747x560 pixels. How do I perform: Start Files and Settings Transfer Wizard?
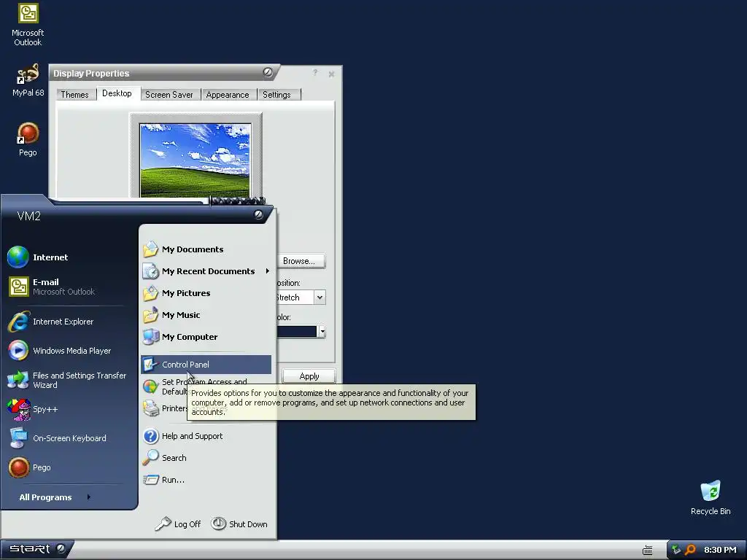pyautogui.click(x=69, y=380)
